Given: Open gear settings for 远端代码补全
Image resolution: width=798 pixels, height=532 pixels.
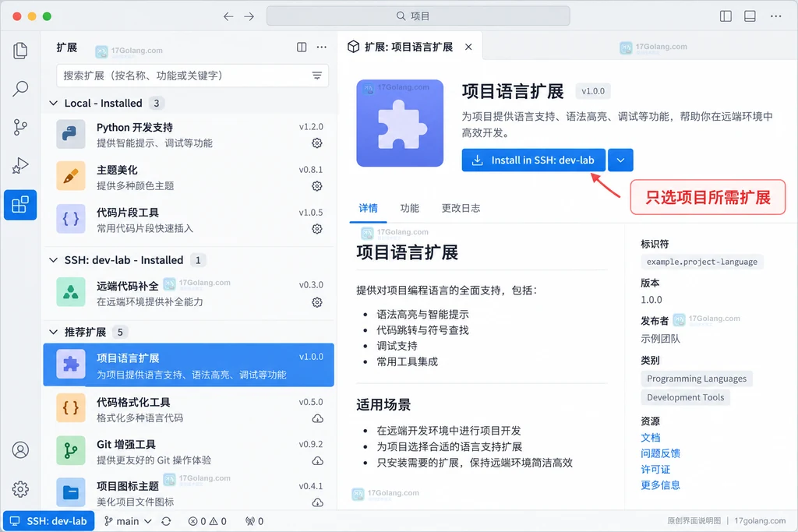Looking at the screenshot, I should 317,303.
